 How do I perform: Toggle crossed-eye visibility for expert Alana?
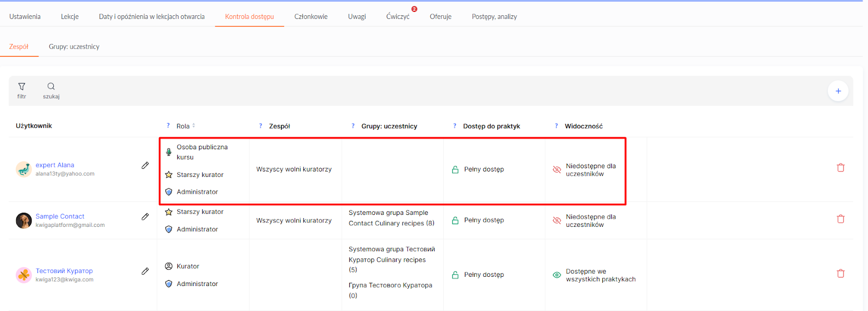[557, 170]
